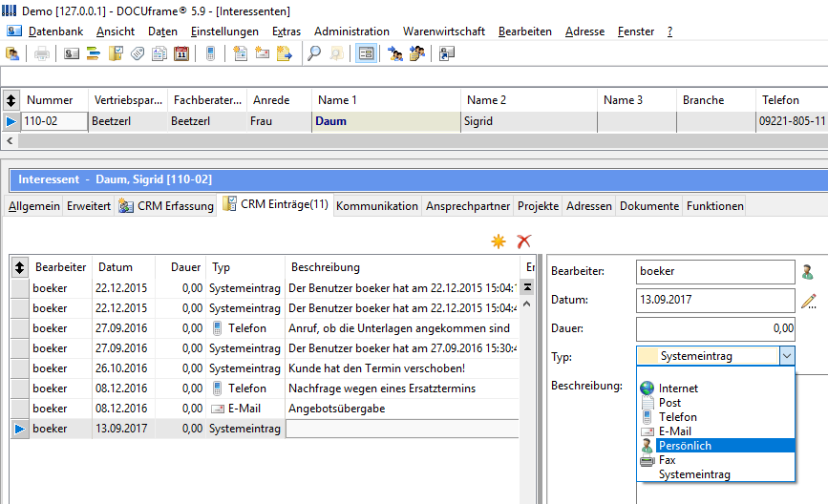Open the Datenbank menu

pos(55,31)
